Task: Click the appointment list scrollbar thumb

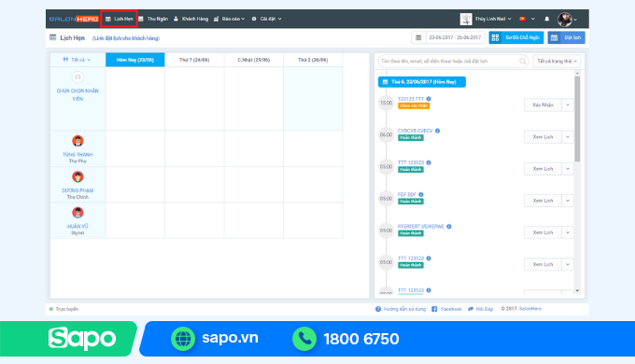Action: tap(577, 119)
